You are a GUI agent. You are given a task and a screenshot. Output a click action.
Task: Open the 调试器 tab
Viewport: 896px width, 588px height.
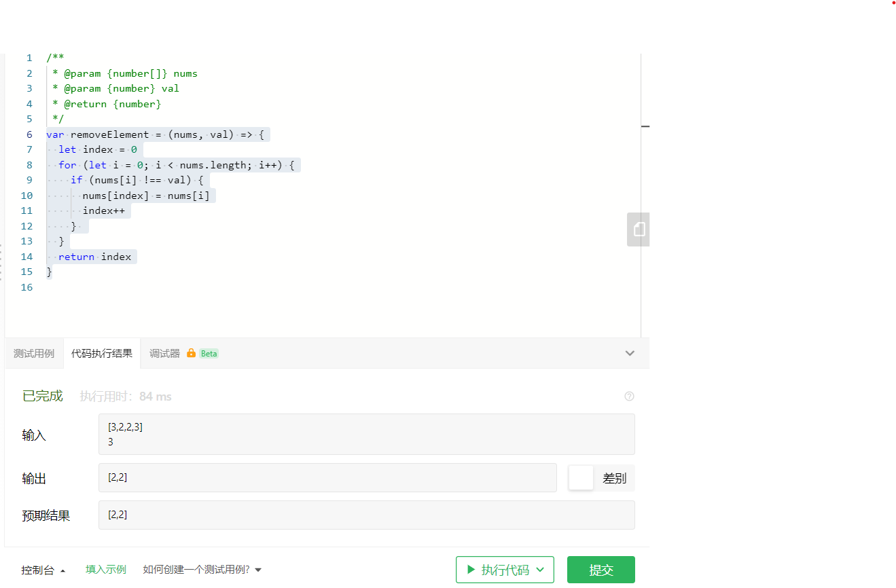[x=164, y=354]
